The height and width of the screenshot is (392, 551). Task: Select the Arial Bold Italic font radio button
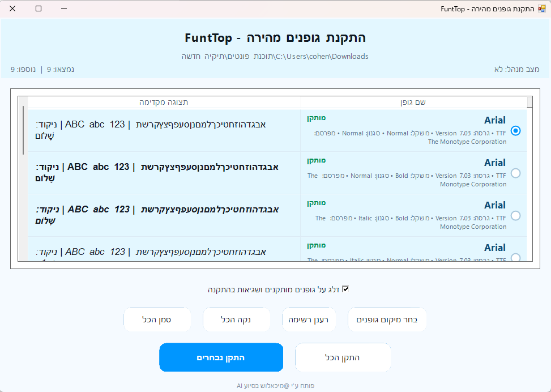(x=515, y=216)
